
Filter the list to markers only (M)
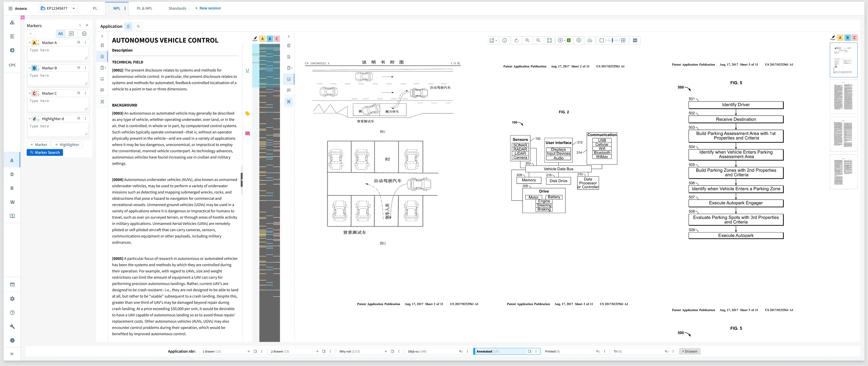click(x=71, y=34)
